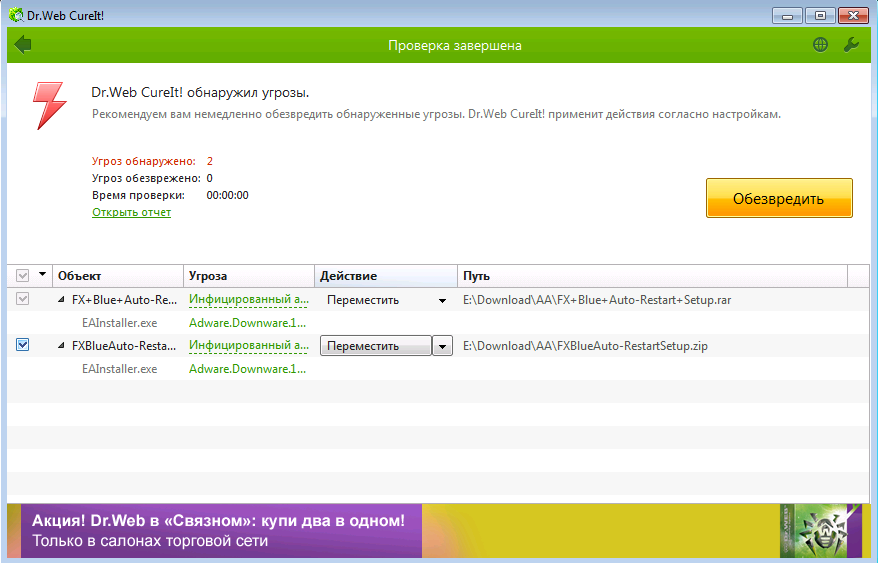Click path E:\Download\AA\FX+Blue+Auto-Restart+Setup.rar

tap(597, 300)
